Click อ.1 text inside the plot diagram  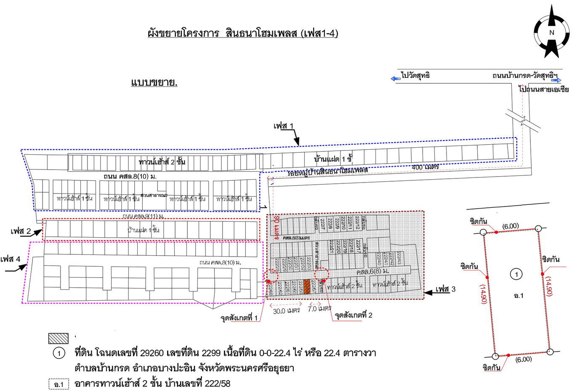519,296
